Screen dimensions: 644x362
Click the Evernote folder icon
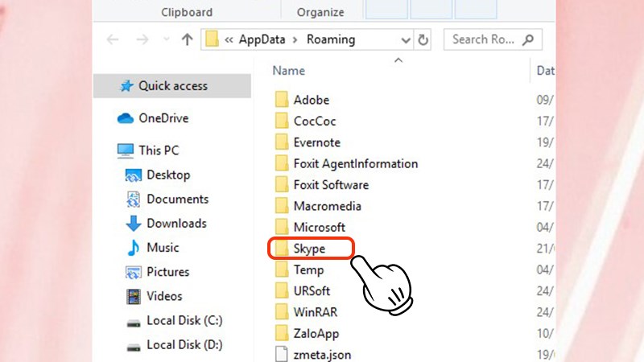[282, 142]
